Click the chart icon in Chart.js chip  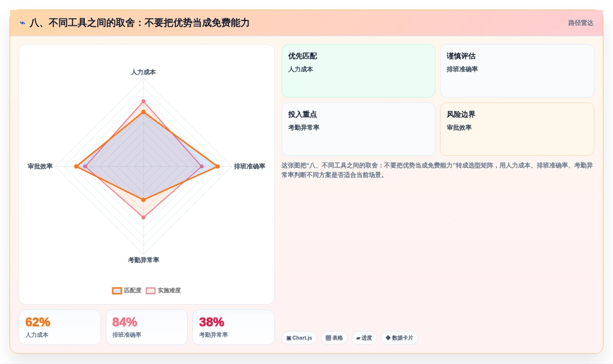coord(289,338)
